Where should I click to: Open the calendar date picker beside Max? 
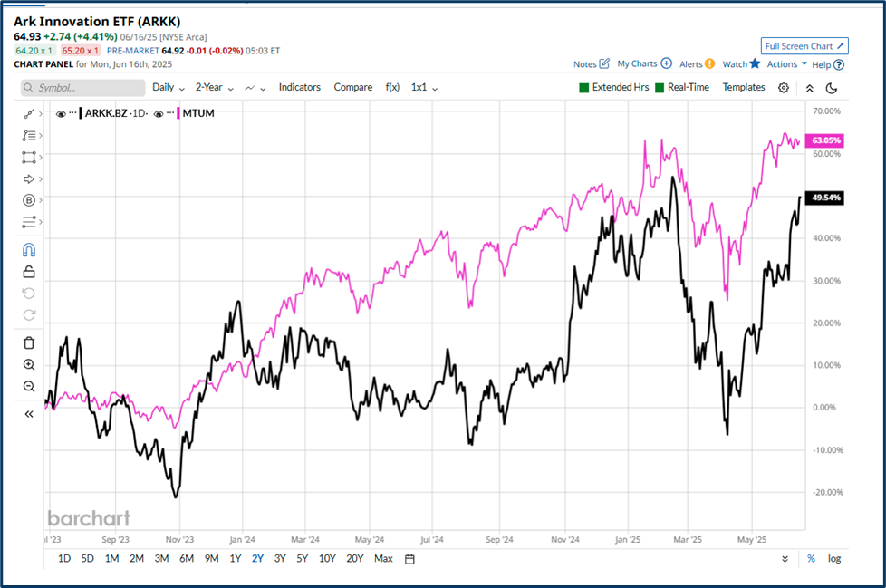click(x=409, y=559)
